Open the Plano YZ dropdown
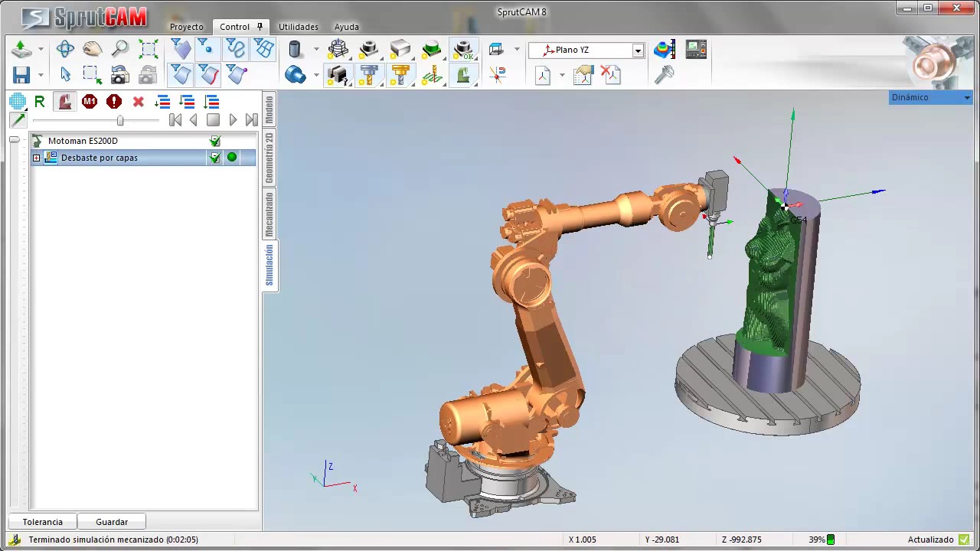This screenshot has height=551, width=980. pyautogui.click(x=637, y=51)
